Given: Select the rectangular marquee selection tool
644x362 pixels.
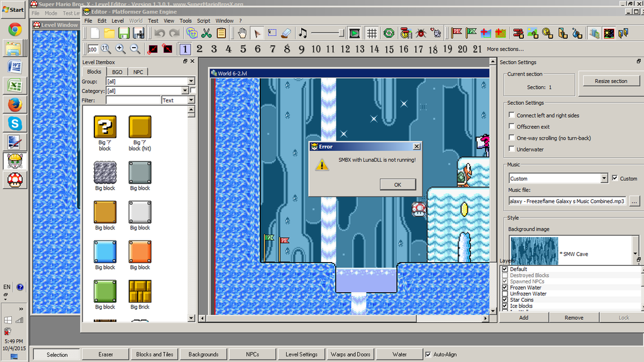Looking at the screenshot, I should (x=272, y=33).
